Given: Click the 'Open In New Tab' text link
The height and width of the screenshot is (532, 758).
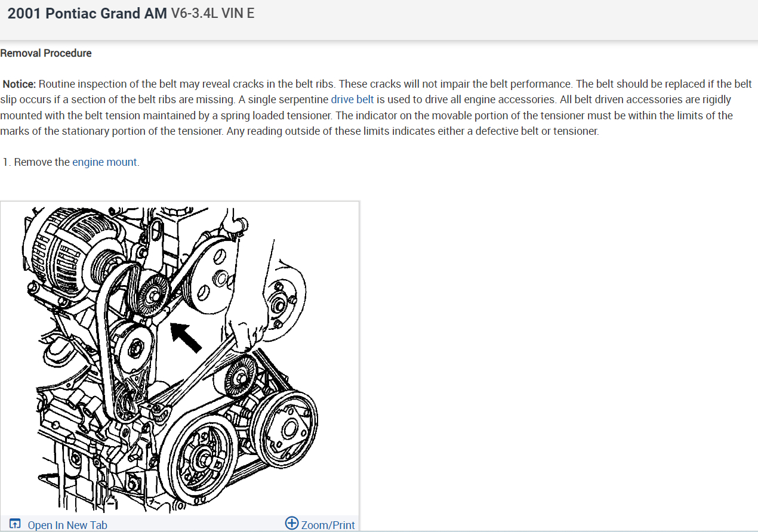Looking at the screenshot, I should coord(67,525).
